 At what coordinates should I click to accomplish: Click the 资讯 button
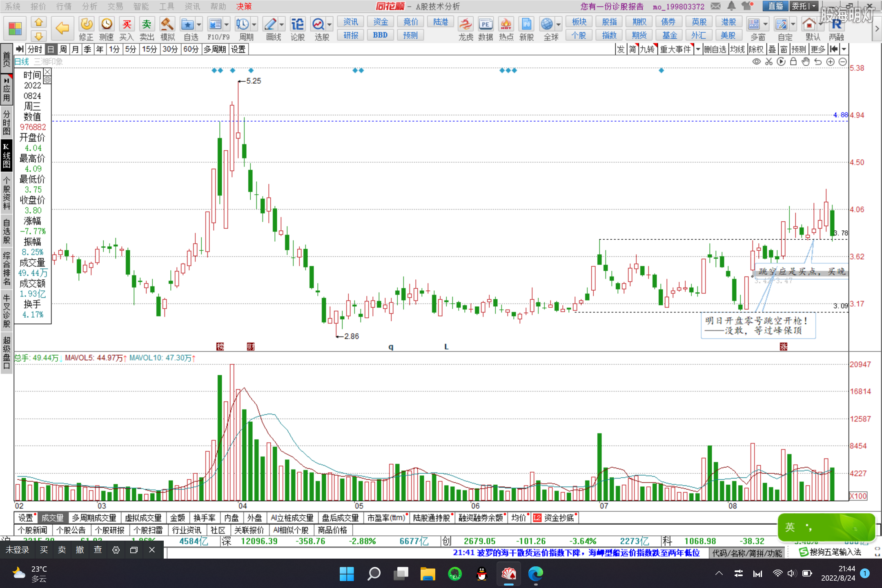point(351,22)
